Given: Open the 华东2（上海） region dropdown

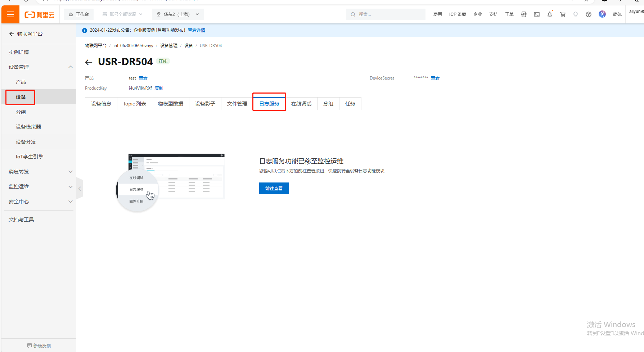Looking at the screenshot, I should (x=178, y=14).
